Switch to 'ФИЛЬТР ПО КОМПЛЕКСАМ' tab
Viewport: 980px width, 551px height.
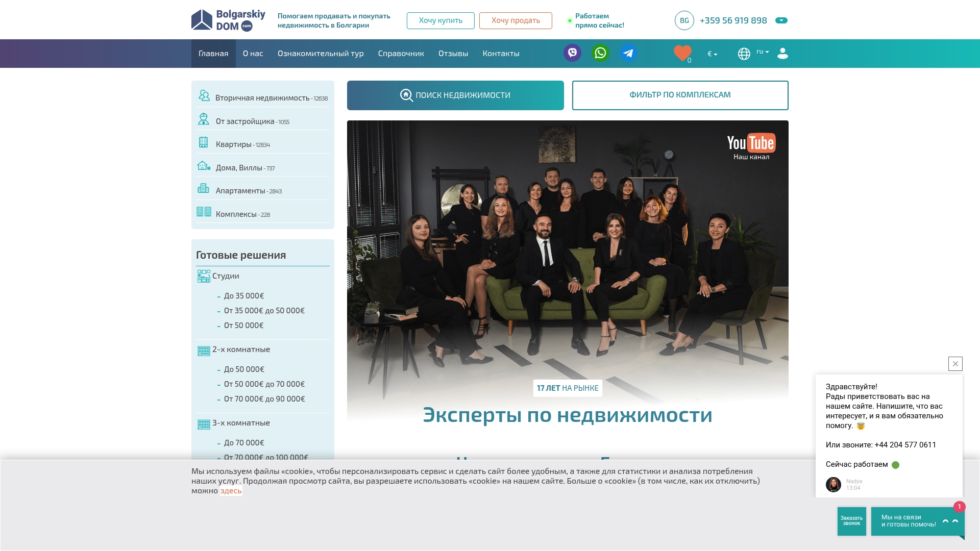680,95
